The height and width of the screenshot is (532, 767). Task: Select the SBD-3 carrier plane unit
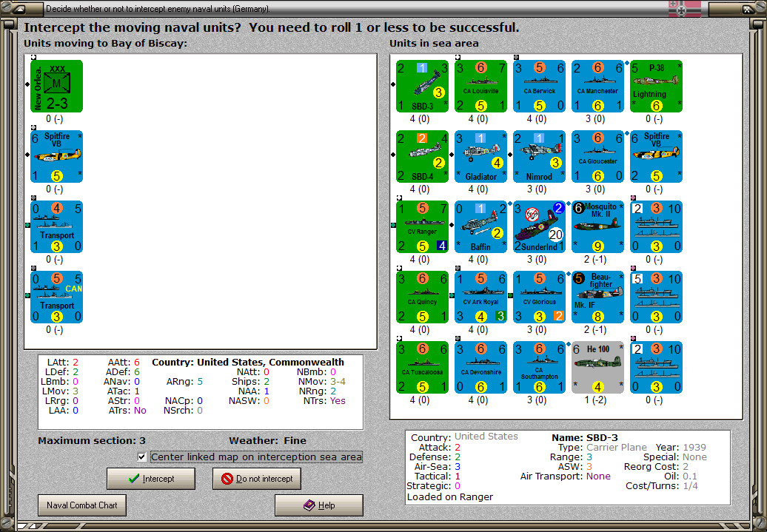tap(422, 86)
